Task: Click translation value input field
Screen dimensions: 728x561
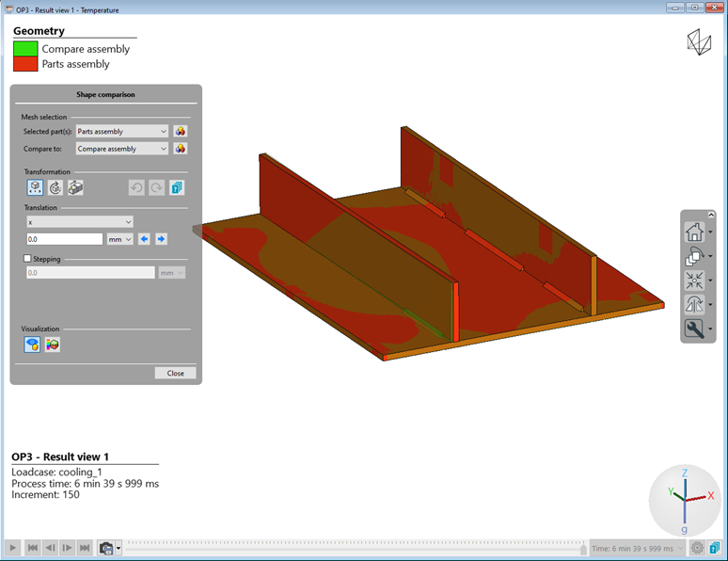Action: (x=65, y=239)
